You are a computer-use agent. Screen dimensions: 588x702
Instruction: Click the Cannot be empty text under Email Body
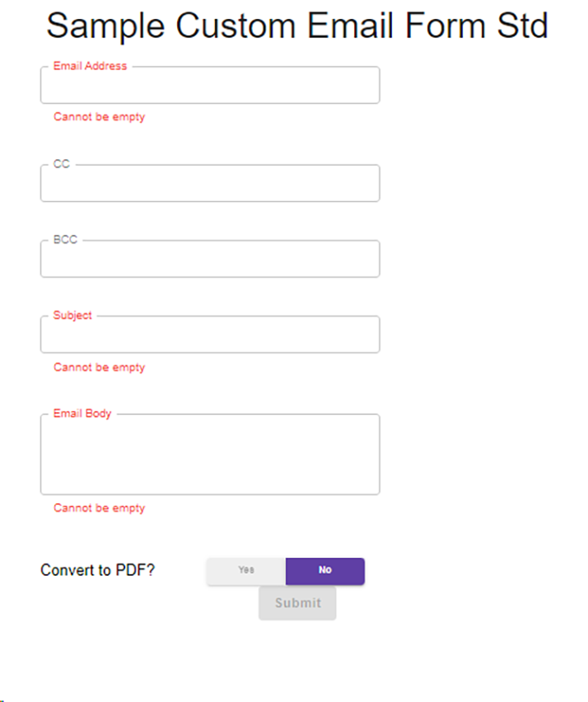click(x=100, y=508)
